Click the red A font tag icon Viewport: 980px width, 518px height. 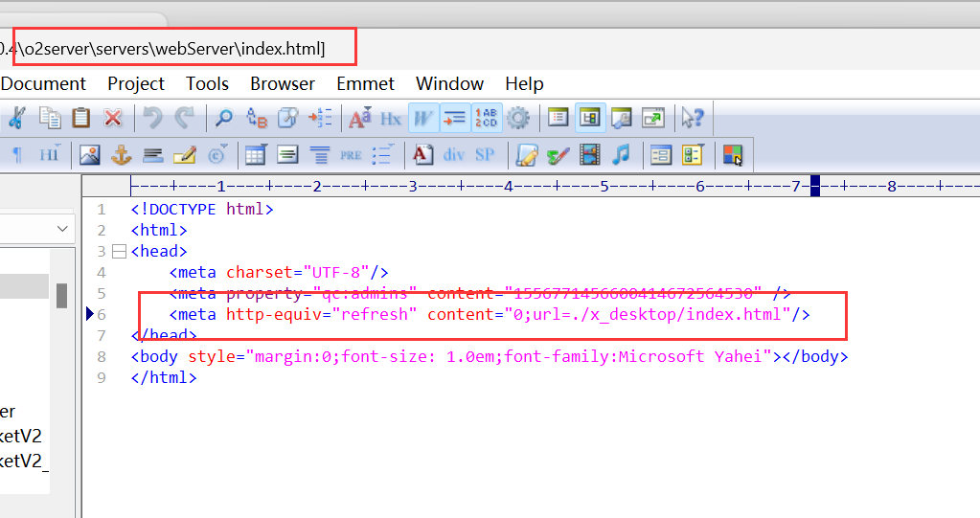[423, 154]
